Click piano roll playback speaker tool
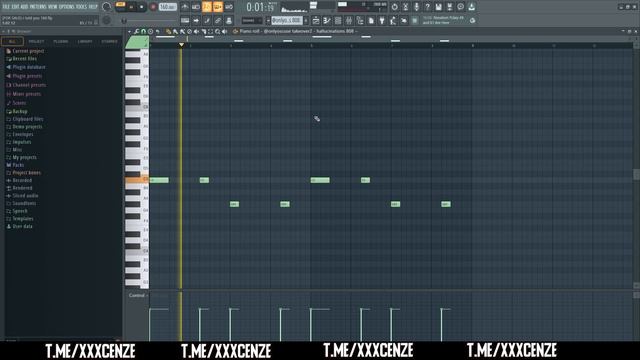Image resolution: width=640 pixels, height=360 pixels. pyautogui.click(x=224, y=31)
